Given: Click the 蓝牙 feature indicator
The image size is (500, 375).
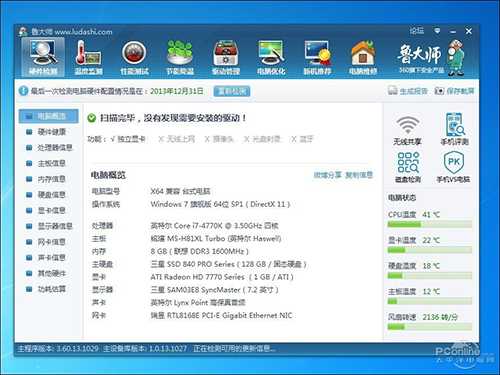Looking at the screenshot, I should pyautogui.click(x=302, y=139).
